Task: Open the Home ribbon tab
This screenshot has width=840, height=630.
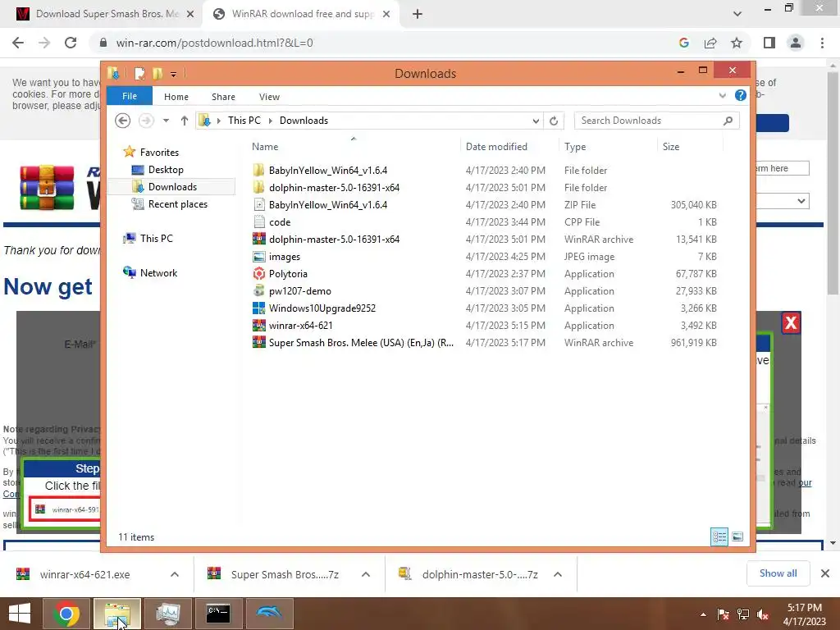Action: pos(176,97)
